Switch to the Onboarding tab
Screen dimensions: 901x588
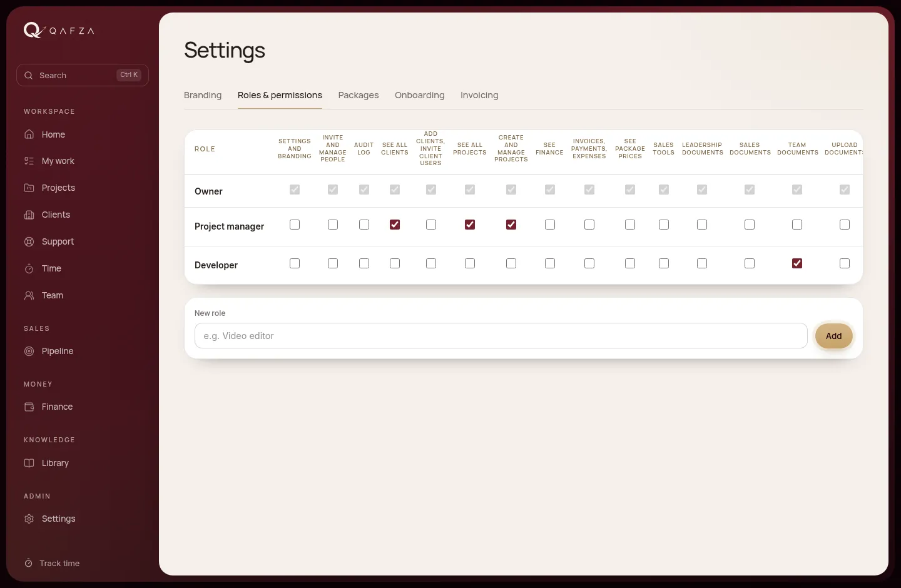click(420, 95)
